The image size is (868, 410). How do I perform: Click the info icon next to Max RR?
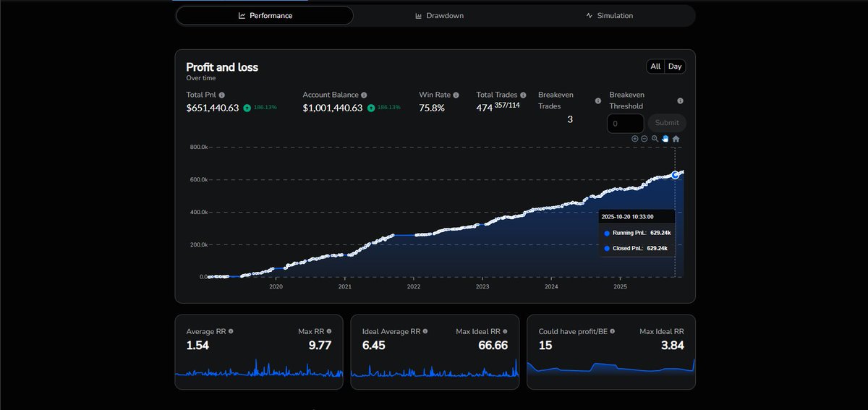pyautogui.click(x=329, y=331)
